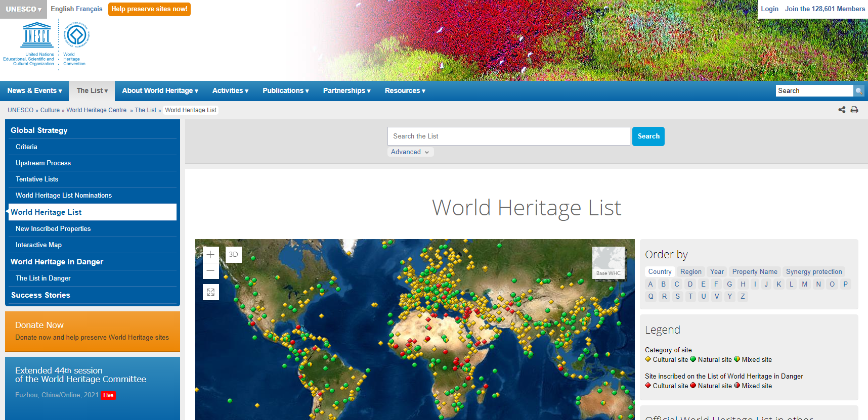Jump to letter A countries
Screen dimensions: 868x420
tap(650, 284)
